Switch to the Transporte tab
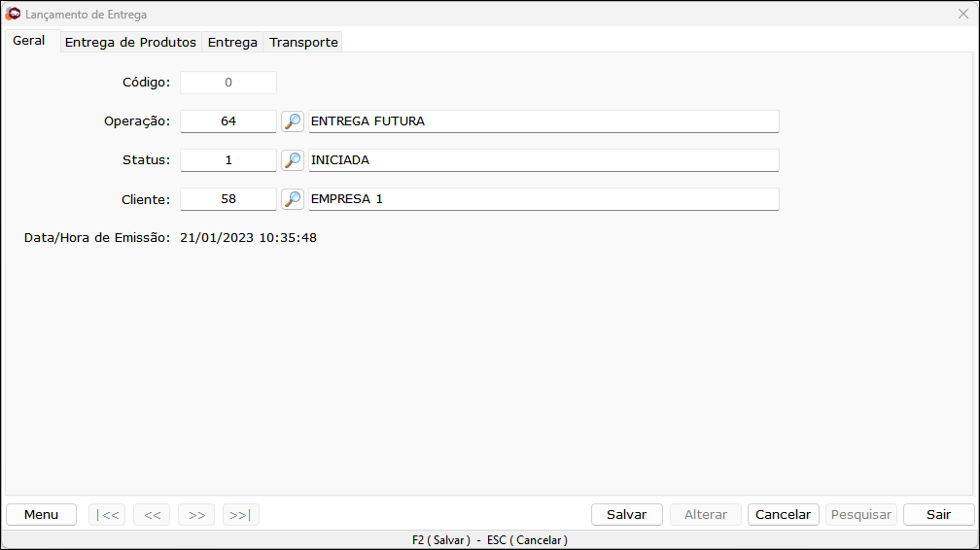This screenshot has height=550, width=980. pyautogui.click(x=303, y=42)
